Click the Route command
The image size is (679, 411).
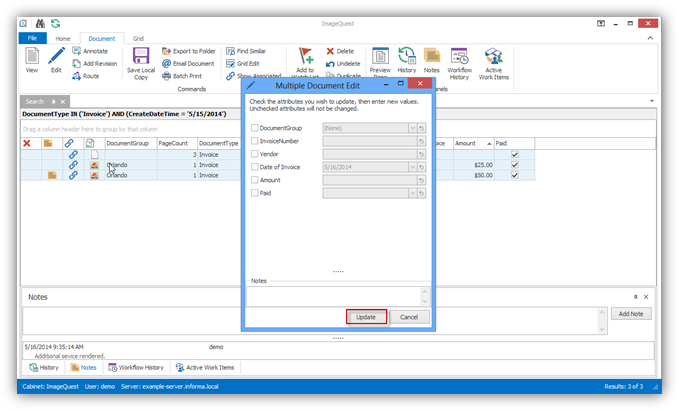[86, 76]
